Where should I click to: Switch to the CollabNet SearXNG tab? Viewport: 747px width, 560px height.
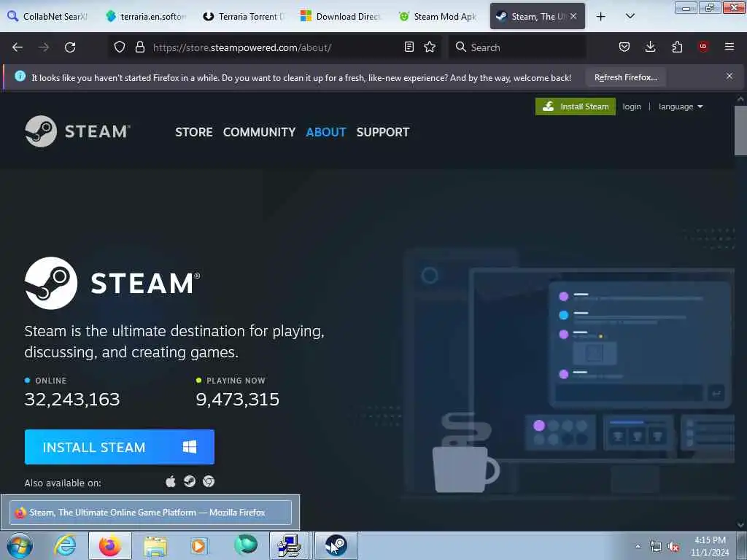48,17
